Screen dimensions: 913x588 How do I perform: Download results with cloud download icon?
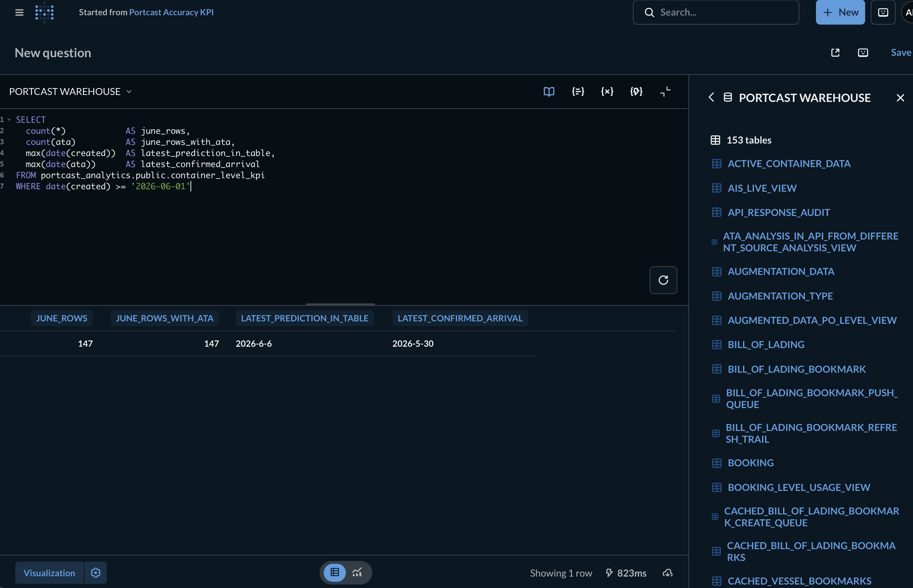667,573
